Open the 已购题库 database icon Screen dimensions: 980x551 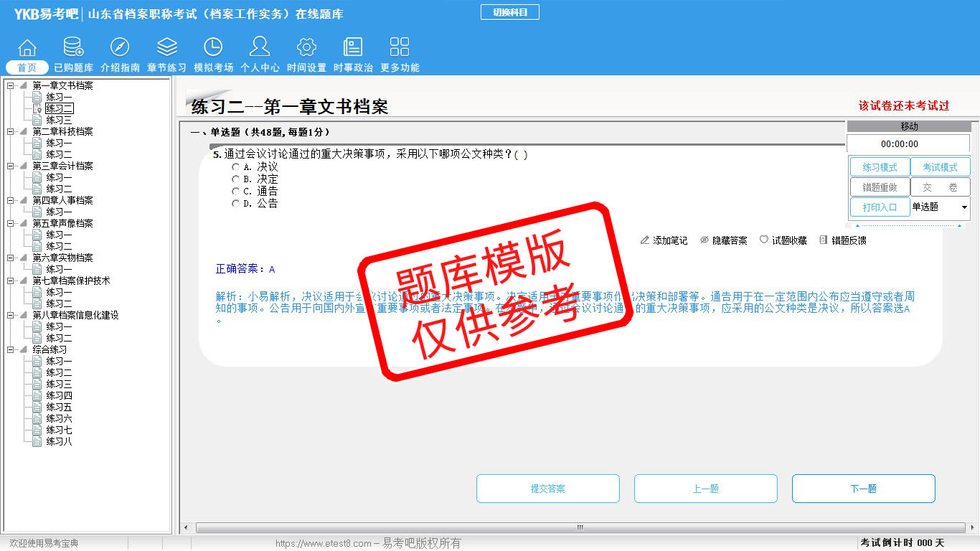(x=73, y=47)
